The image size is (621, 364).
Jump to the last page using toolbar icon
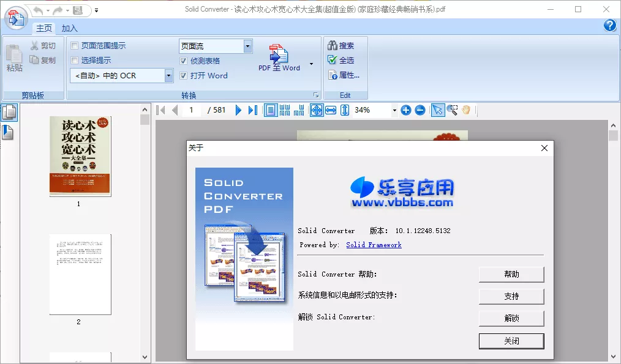(x=251, y=110)
